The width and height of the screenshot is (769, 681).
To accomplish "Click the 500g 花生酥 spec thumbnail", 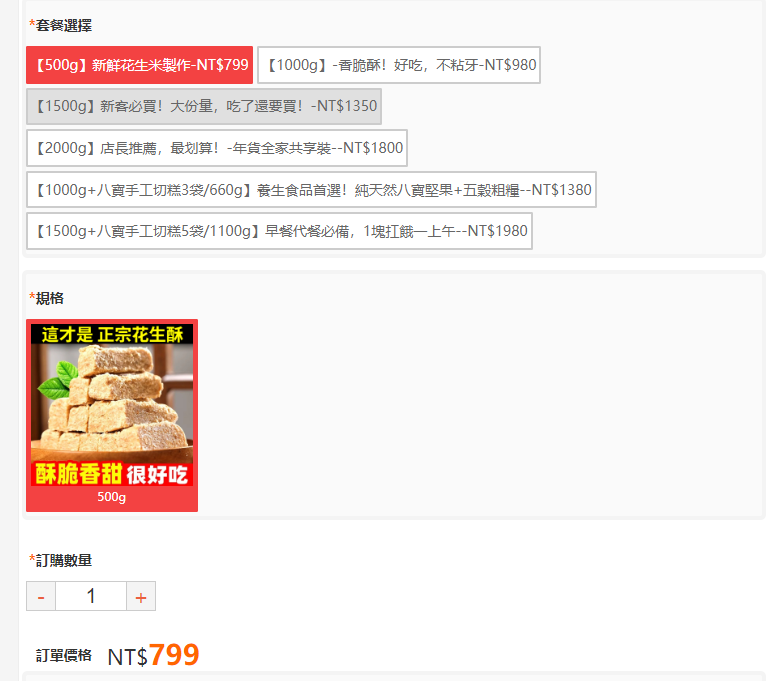I will 112,415.
